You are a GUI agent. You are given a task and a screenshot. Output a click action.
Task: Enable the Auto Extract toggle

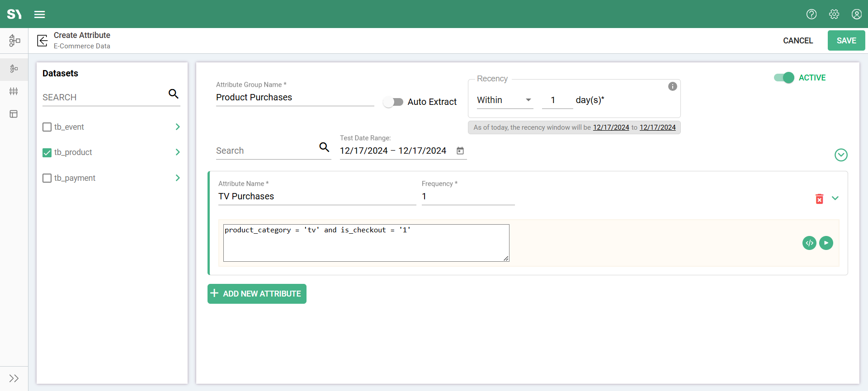coord(393,102)
